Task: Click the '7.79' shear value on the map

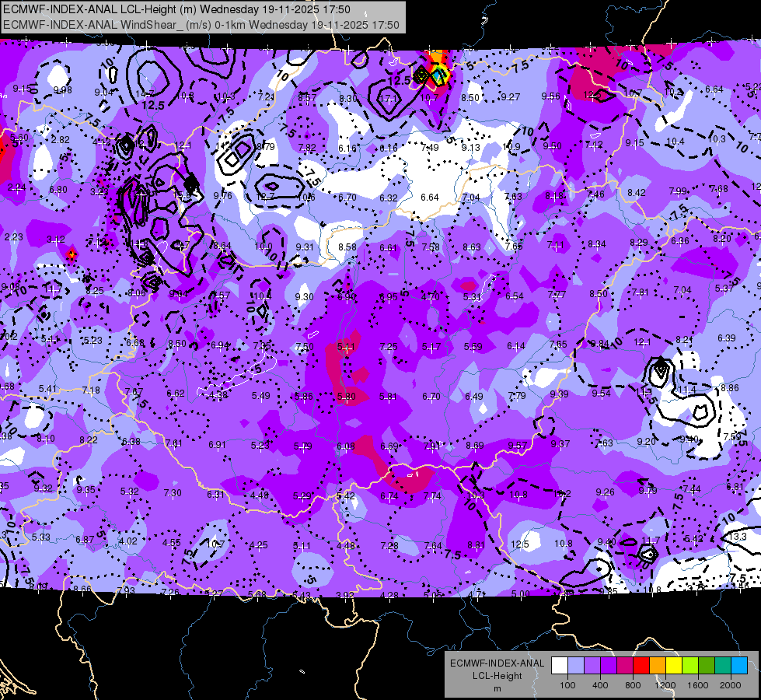Action: [517, 395]
